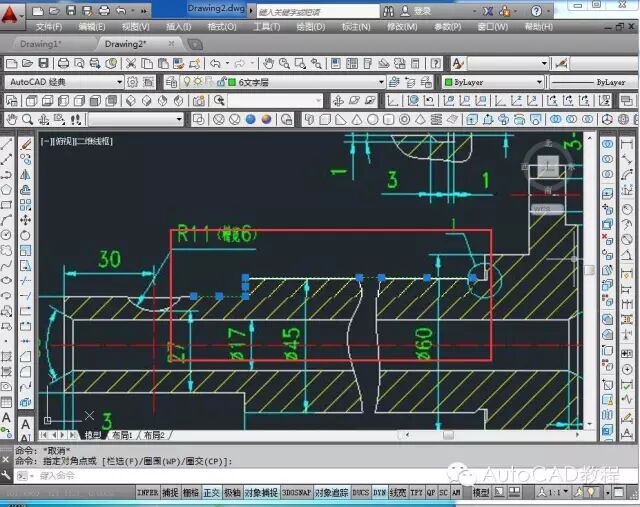The image size is (640, 507).
Task: Click the application menu red A button
Action: [10, 16]
